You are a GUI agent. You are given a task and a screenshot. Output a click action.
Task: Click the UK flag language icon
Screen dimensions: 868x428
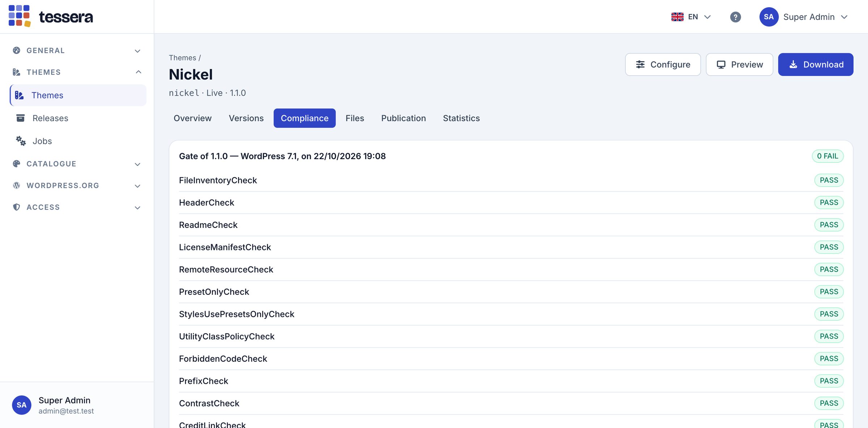677,17
